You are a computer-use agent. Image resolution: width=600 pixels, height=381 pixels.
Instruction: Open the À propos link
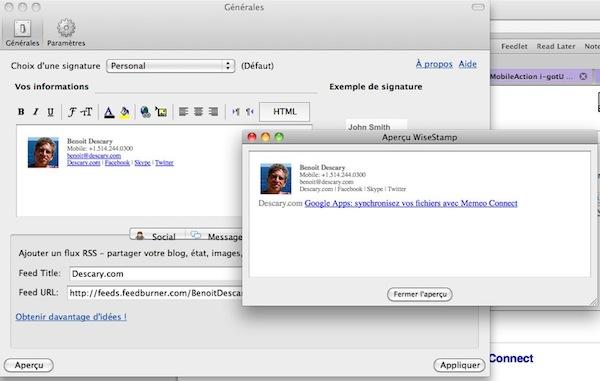434,64
